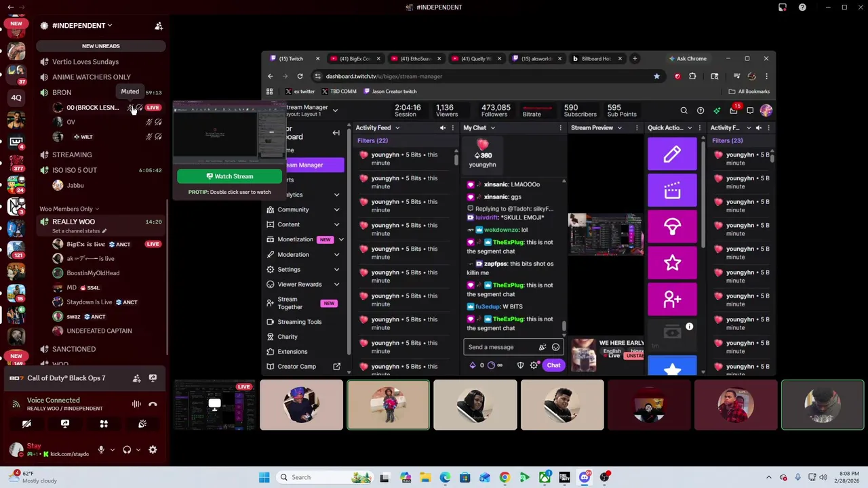The image size is (868, 488).
Task: Click the purple Chat send button
Action: click(x=553, y=365)
